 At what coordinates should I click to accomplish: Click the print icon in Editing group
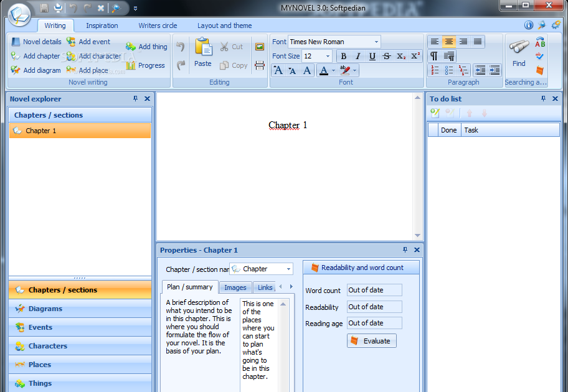[x=259, y=65]
